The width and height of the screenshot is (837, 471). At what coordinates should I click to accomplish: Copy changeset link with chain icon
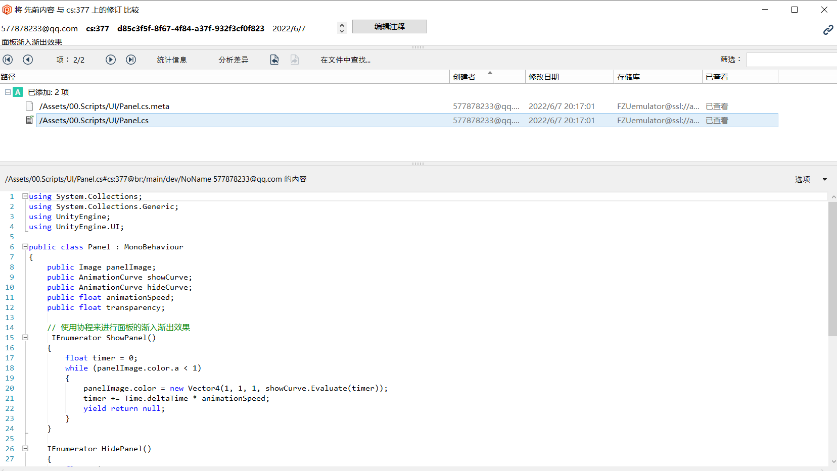pyautogui.click(x=828, y=30)
